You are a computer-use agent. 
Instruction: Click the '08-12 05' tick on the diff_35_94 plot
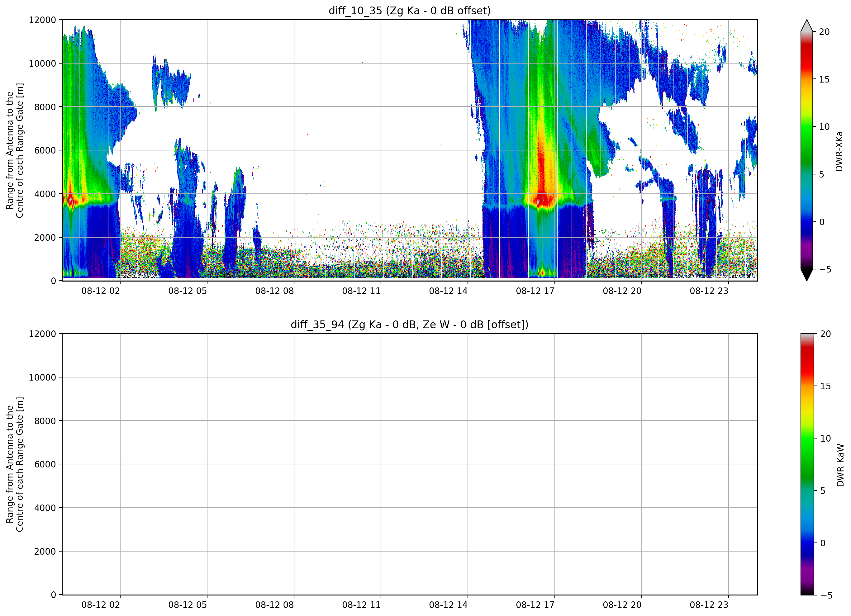[188, 605]
